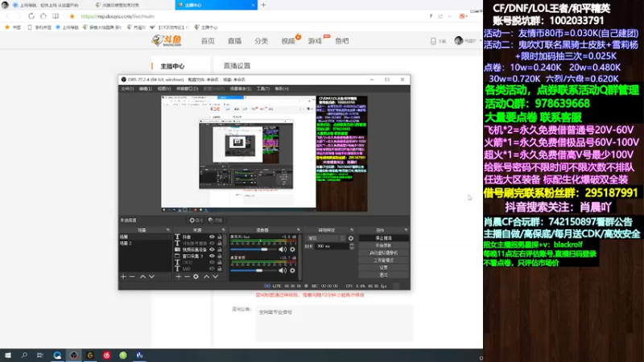The width and height of the screenshot is (644, 362).
Task: Move scene up in scenes list
Action: [x=142, y=277]
